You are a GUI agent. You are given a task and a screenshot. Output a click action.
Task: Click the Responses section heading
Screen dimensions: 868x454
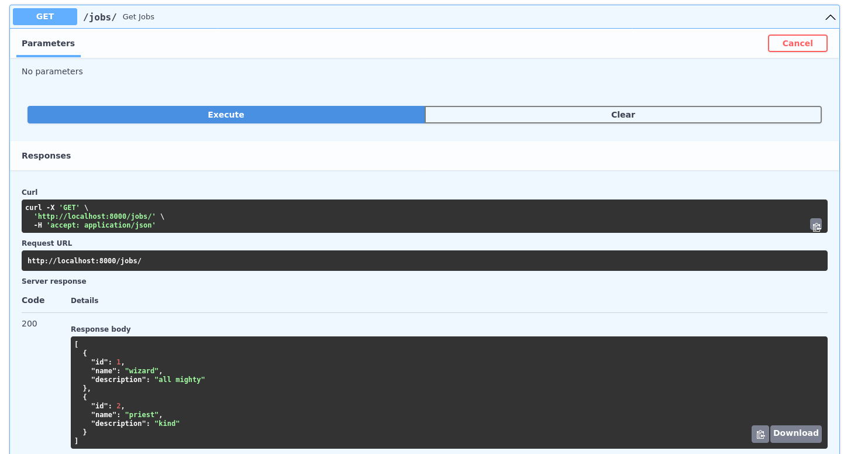pos(46,156)
